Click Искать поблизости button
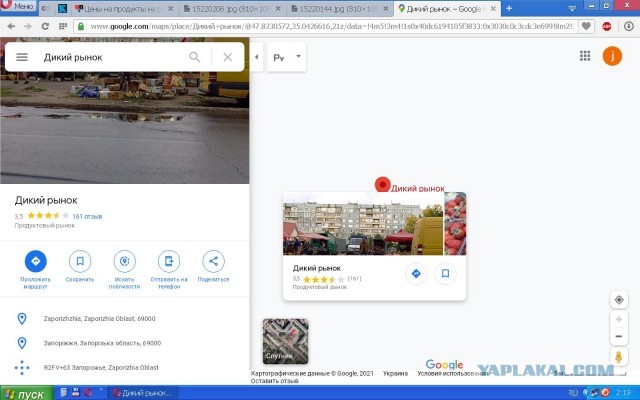The image size is (640, 400). [124, 269]
